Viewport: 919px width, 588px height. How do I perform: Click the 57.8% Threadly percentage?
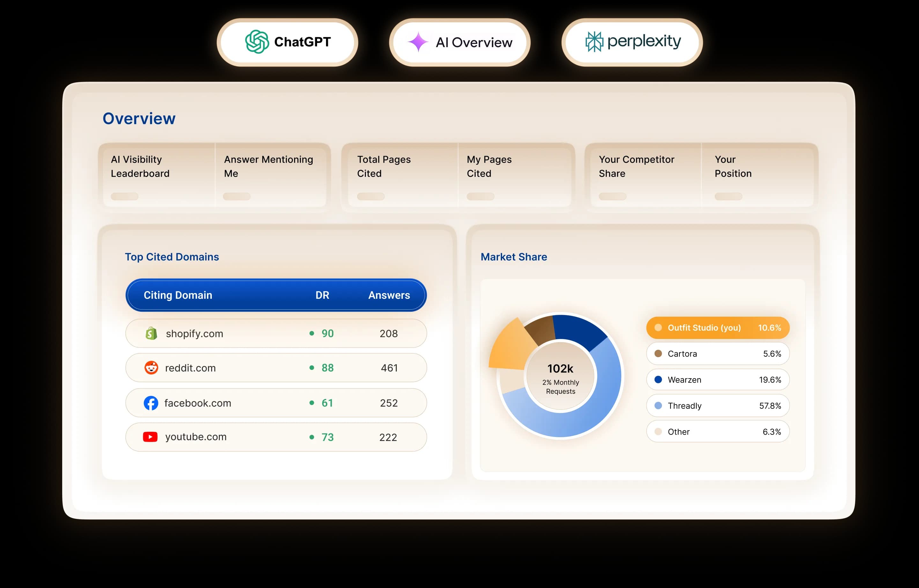coord(770,406)
